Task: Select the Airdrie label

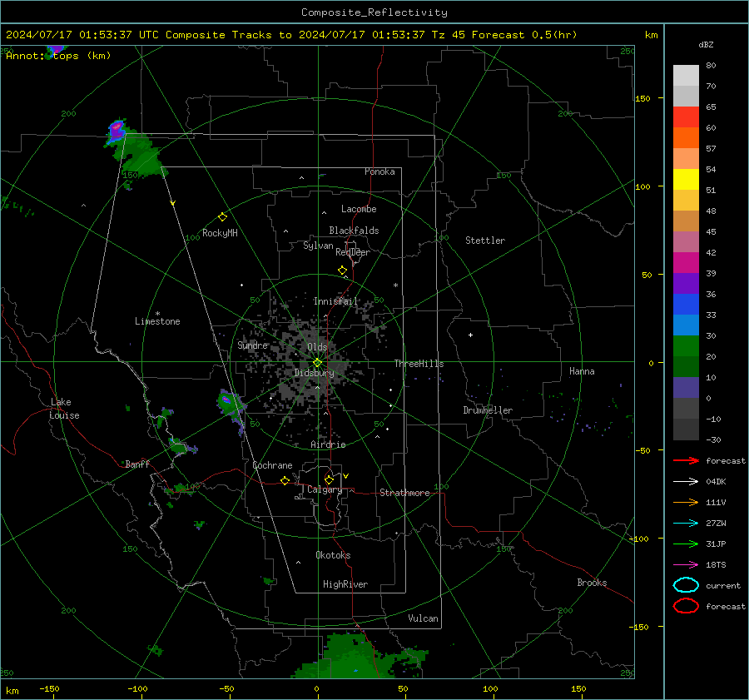Action: 328,444
